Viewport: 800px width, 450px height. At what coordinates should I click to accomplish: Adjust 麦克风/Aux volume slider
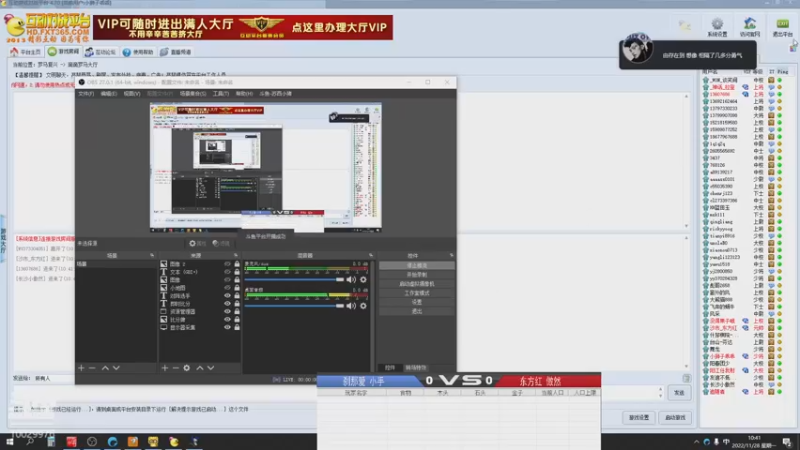tap(294, 280)
